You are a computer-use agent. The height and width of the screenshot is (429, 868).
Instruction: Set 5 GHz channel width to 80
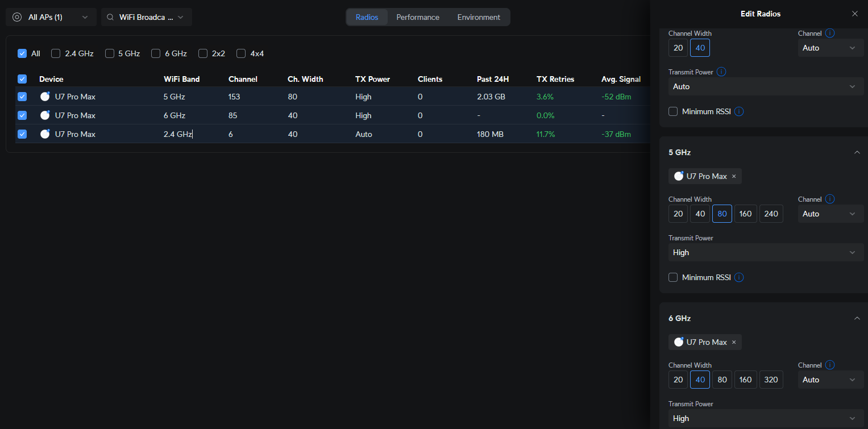[722, 214]
